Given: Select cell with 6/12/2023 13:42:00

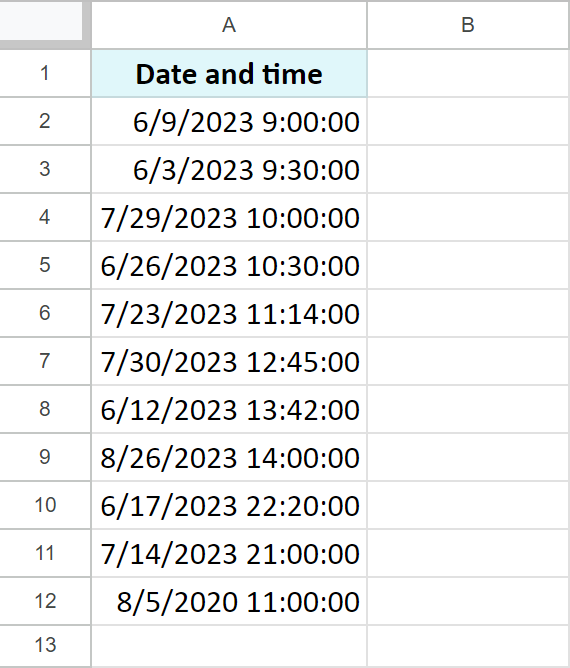Looking at the screenshot, I should click(229, 409).
